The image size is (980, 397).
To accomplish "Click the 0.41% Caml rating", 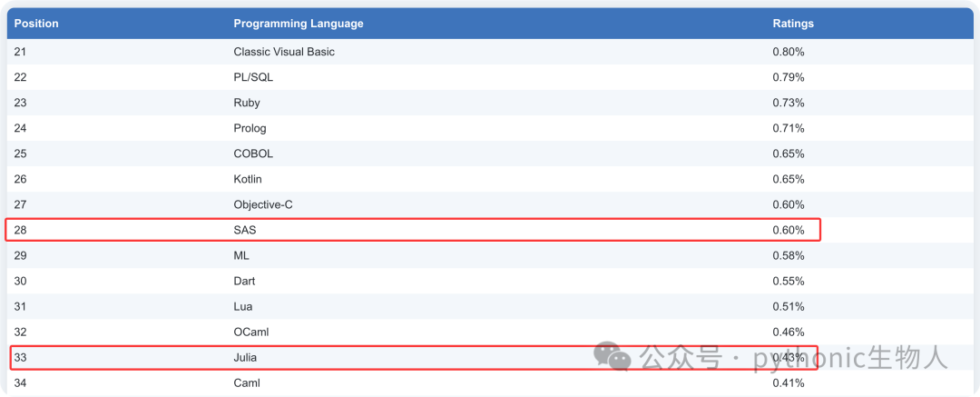I will pos(789,383).
